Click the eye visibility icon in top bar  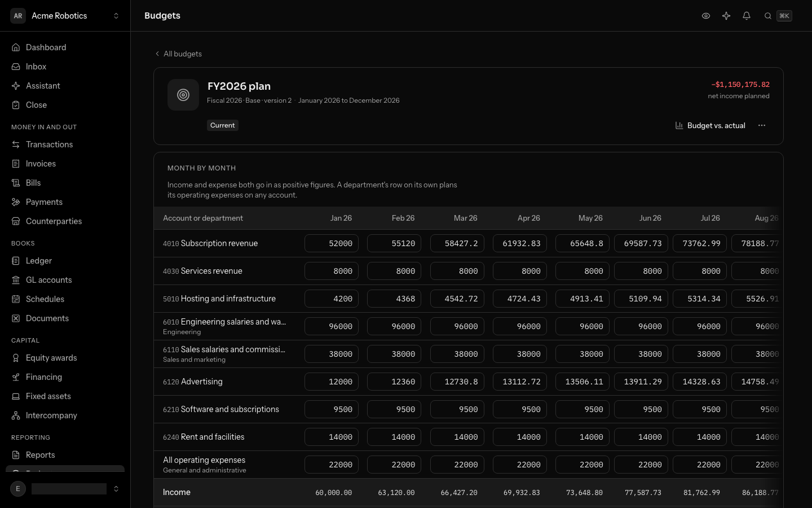[x=706, y=16]
